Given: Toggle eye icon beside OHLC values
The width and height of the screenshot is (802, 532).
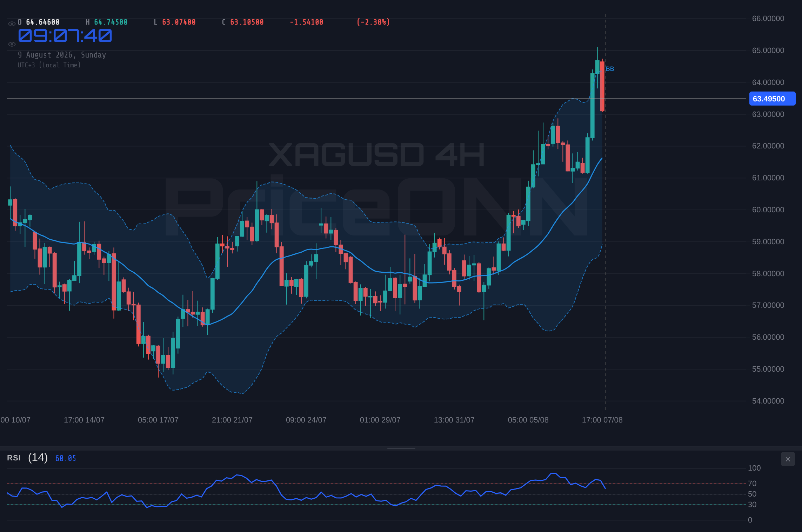Looking at the screenshot, I should pos(12,24).
